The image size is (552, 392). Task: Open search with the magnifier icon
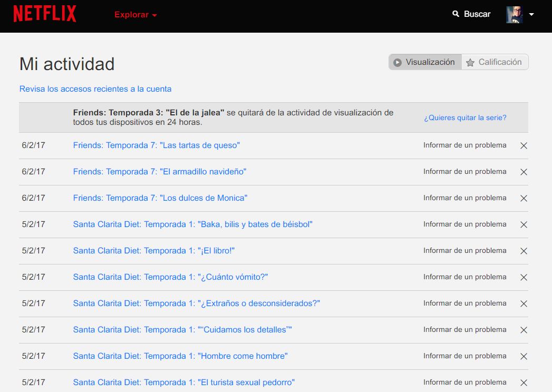[456, 14]
